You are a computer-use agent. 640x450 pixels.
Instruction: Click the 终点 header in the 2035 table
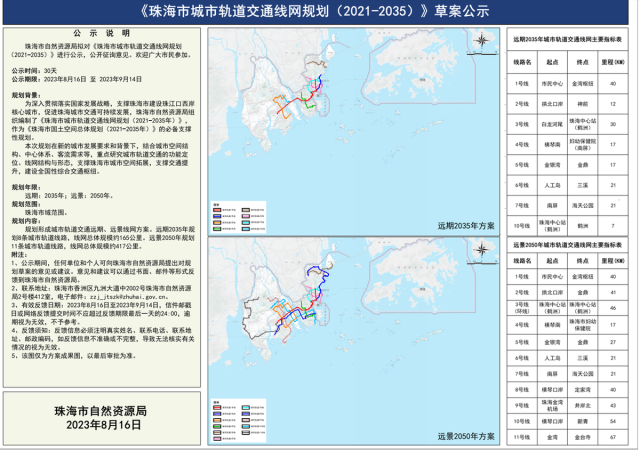pyautogui.click(x=582, y=62)
